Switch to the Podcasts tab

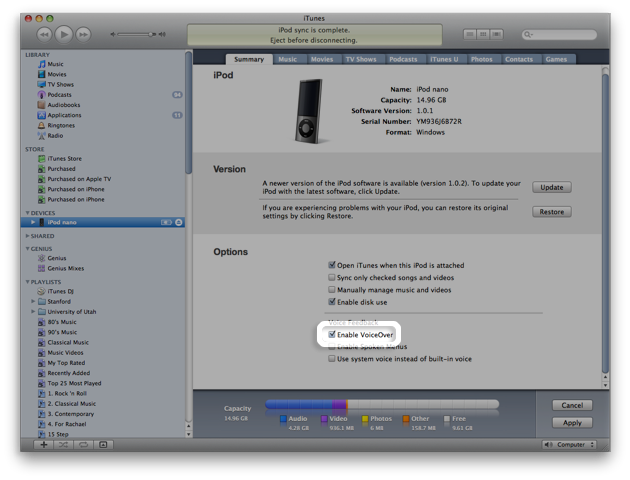[403, 59]
